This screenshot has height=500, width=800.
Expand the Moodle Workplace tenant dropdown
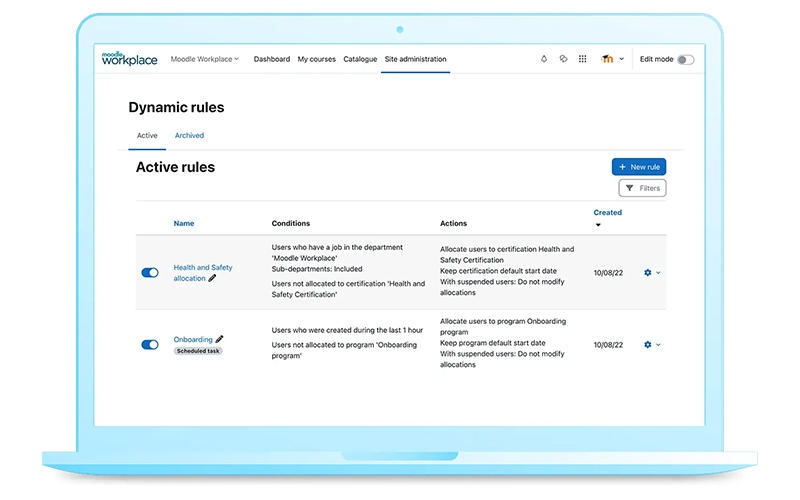(205, 59)
